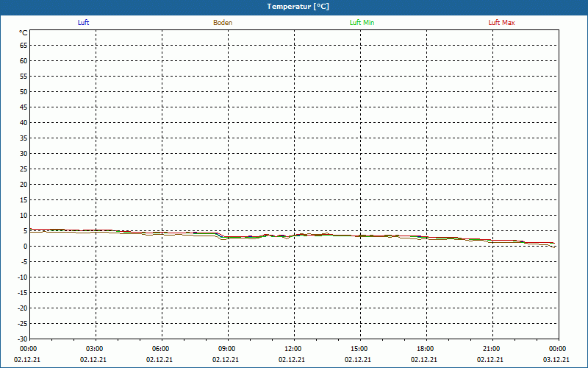The image size is (588, 368).
Task: Click the 06:00 time axis label
Action: [161, 349]
